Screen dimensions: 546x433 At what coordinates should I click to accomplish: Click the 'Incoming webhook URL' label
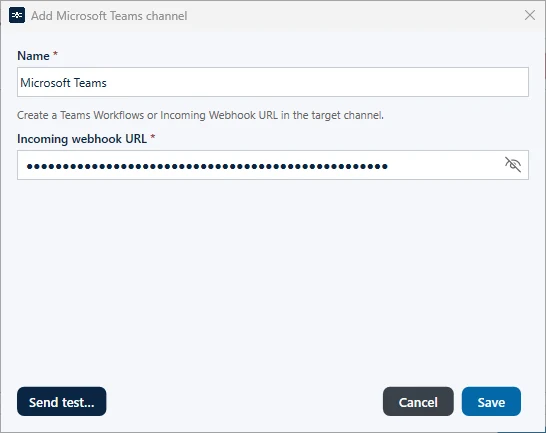point(82,139)
